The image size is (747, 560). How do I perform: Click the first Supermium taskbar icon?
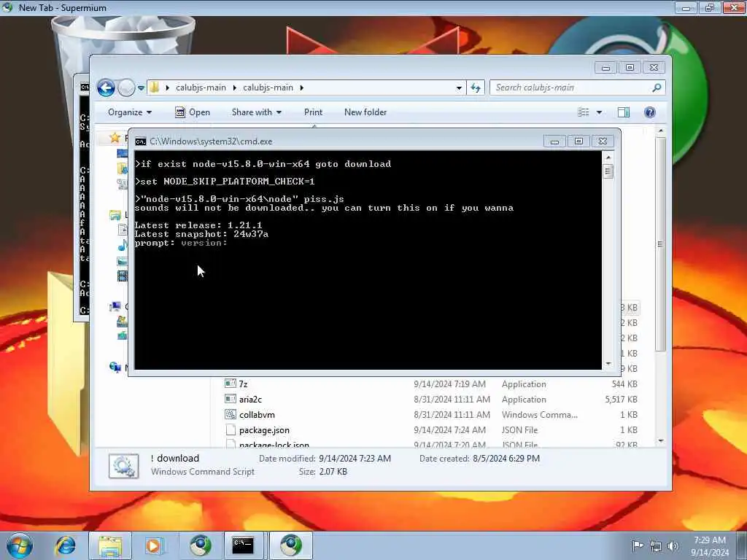201,545
